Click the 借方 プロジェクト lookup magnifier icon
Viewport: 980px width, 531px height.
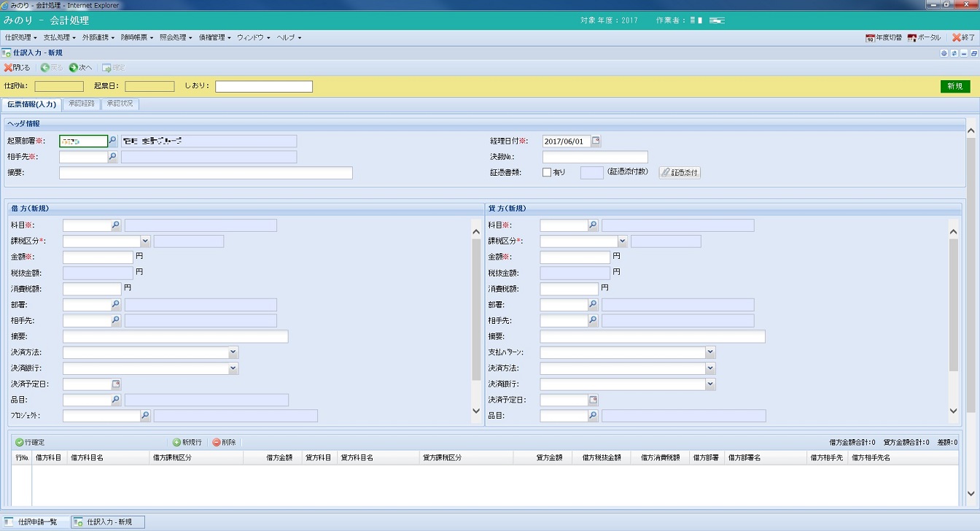point(145,416)
